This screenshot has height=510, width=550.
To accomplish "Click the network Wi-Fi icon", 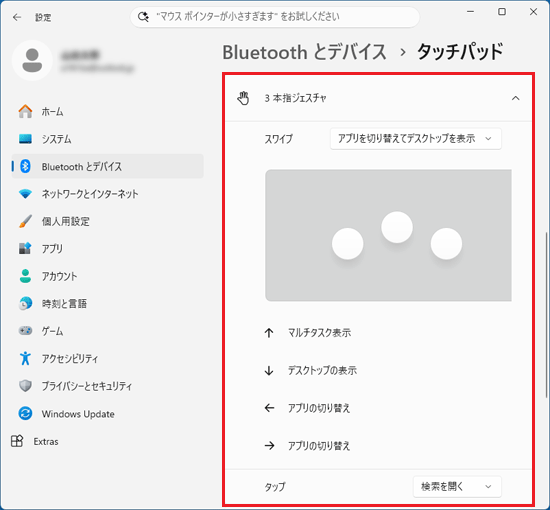I will (x=25, y=194).
